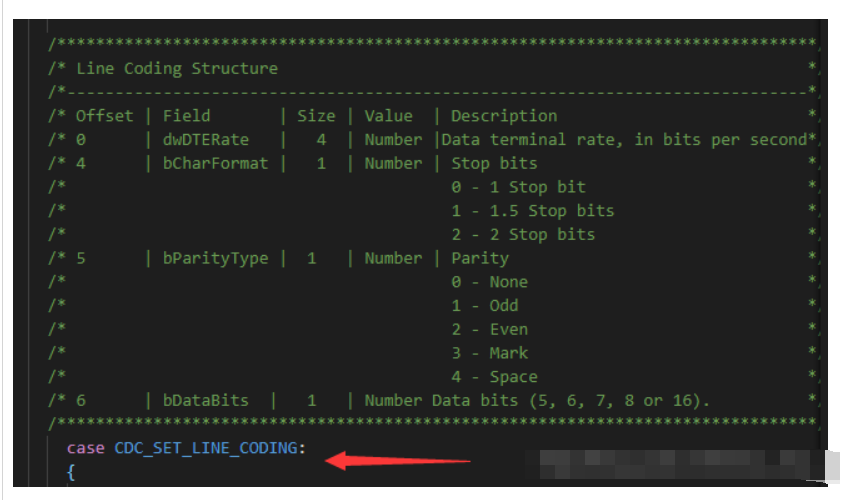Click the '2 - Even' parity comment
Screen dimensions: 844x500
490,329
